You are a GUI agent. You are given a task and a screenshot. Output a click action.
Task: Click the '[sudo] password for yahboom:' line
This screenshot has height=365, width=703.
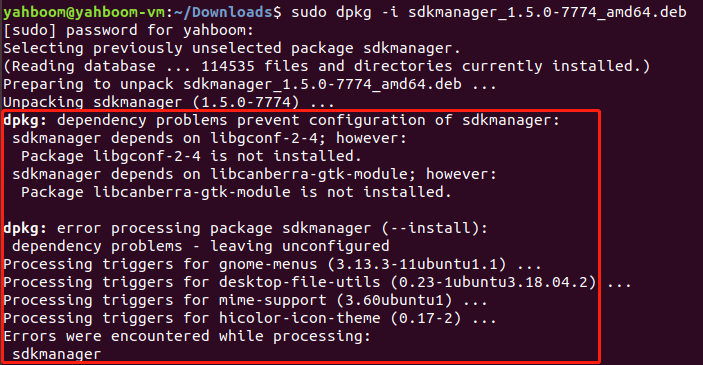point(128,30)
